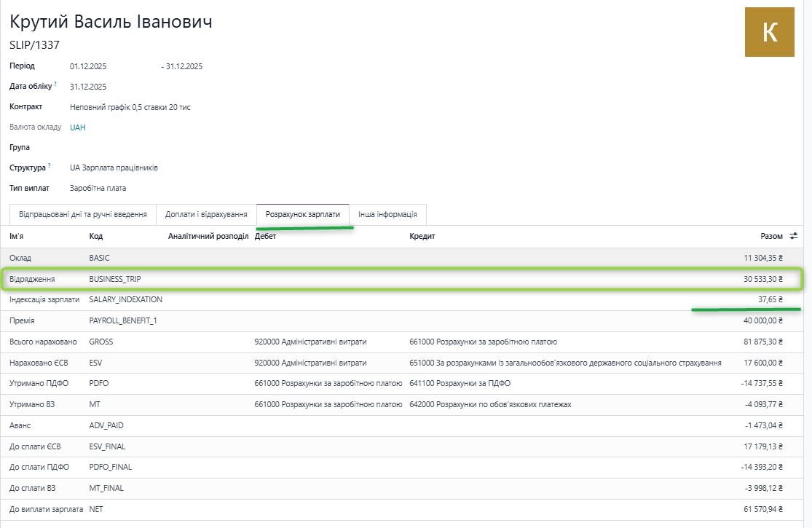Image resolution: width=812 pixels, height=528 pixels.
Task: Sort by the Разом column header
Action: click(771, 236)
